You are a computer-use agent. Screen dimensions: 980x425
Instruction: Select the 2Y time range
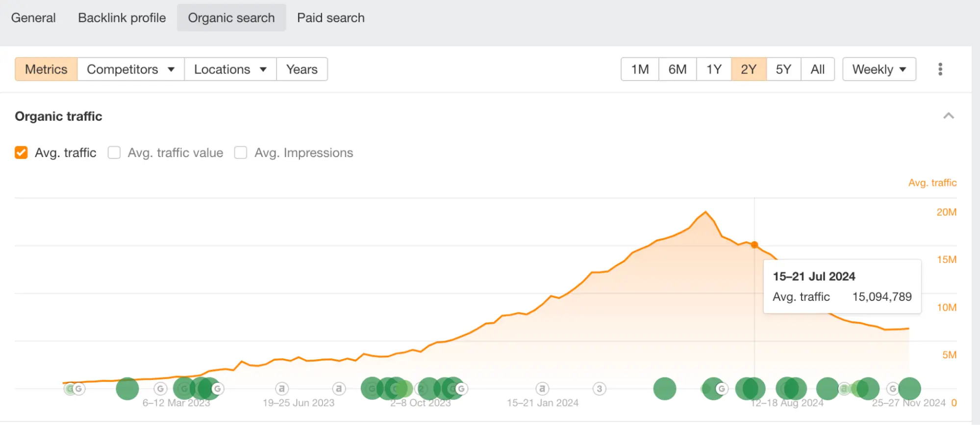pos(749,69)
